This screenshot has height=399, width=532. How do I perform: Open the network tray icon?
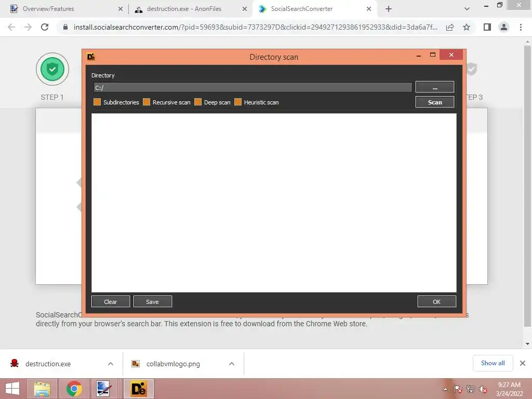(x=471, y=389)
